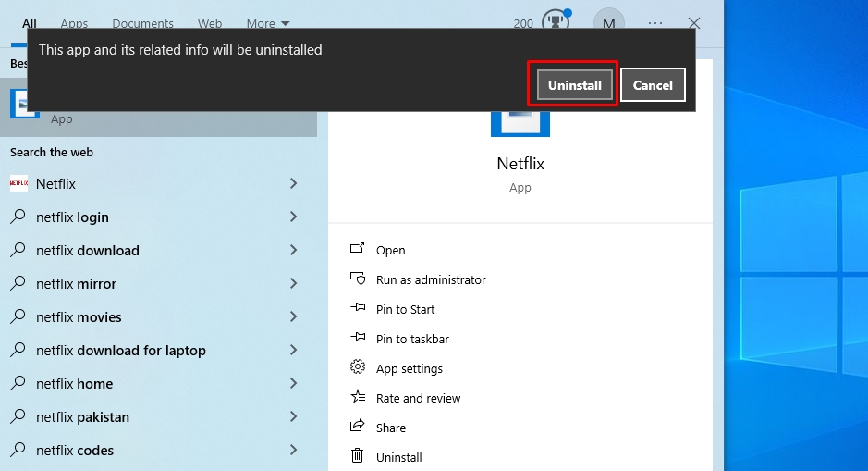Click the Rate and review star icon
The width and height of the screenshot is (868, 471).
(358, 396)
